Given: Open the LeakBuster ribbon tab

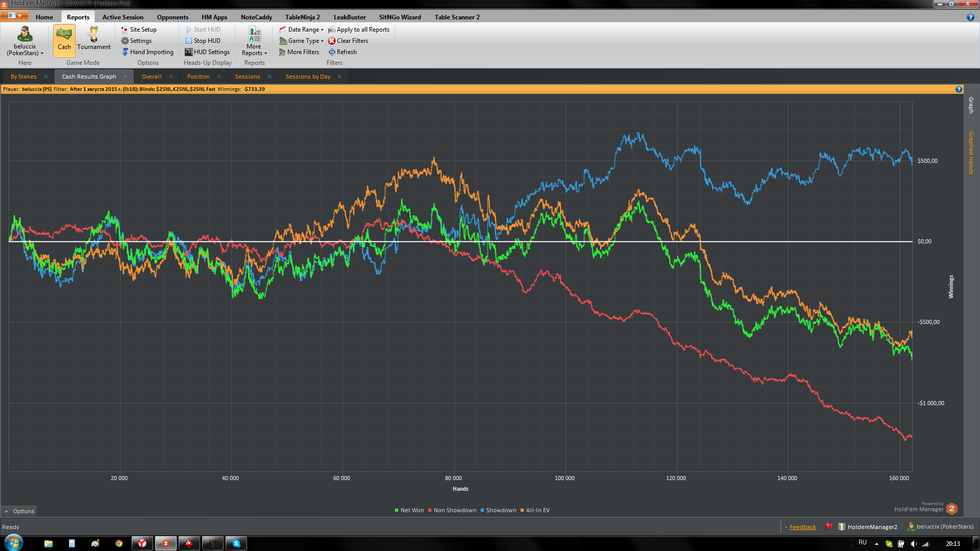Looking at the screenshot, I should (x=350, y=17).
